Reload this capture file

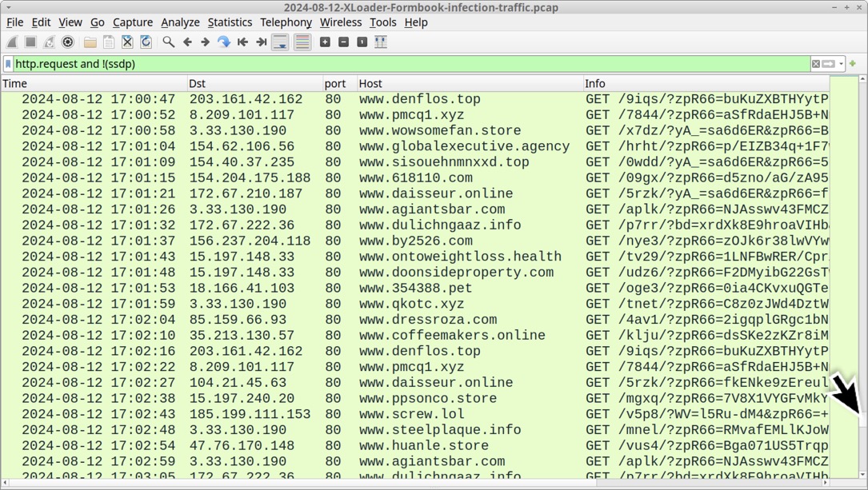[146, 42]
